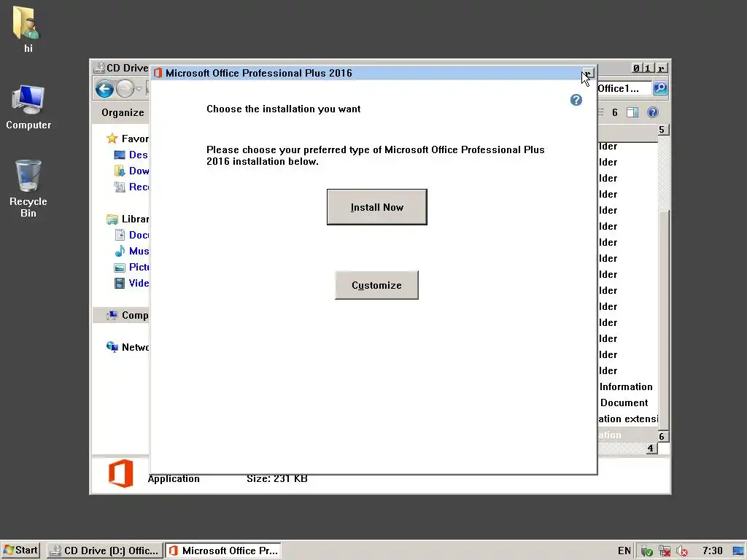Click the forward arrow in explorer window
This screenshot has height=560, width=747.
[125, 88]
